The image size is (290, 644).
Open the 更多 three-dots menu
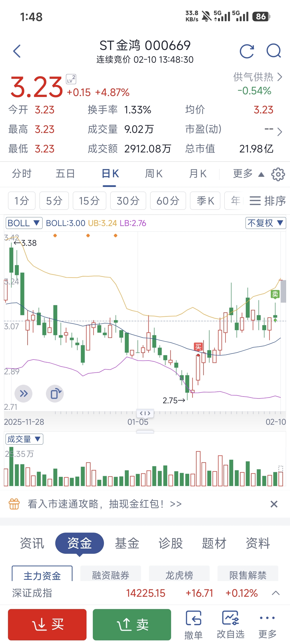[x=267, y=624]
